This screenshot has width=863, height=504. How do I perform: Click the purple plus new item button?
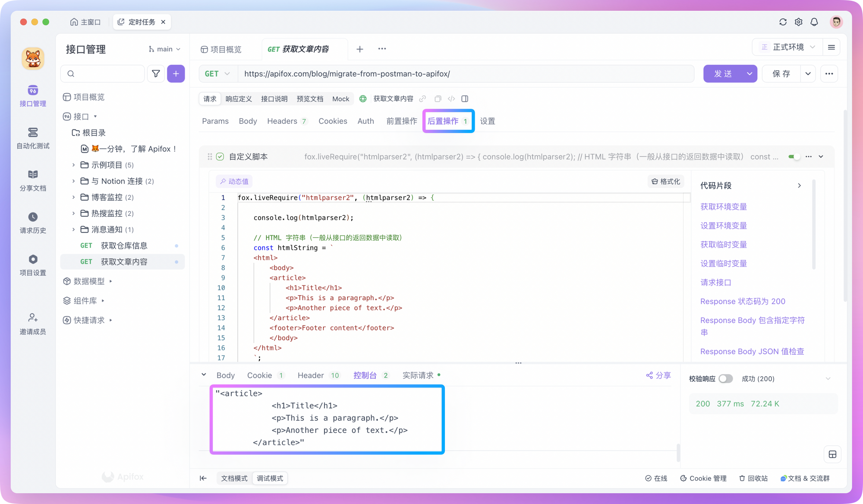pos(176,74)
